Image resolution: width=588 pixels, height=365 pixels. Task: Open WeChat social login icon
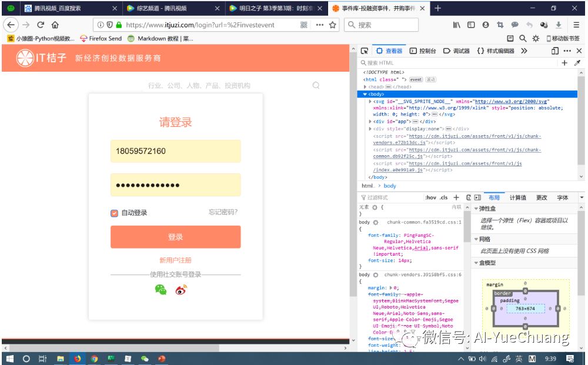tap(161, 290)
